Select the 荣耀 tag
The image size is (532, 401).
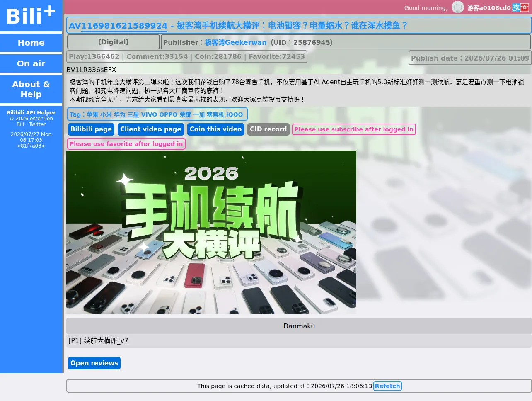point(185,114)
